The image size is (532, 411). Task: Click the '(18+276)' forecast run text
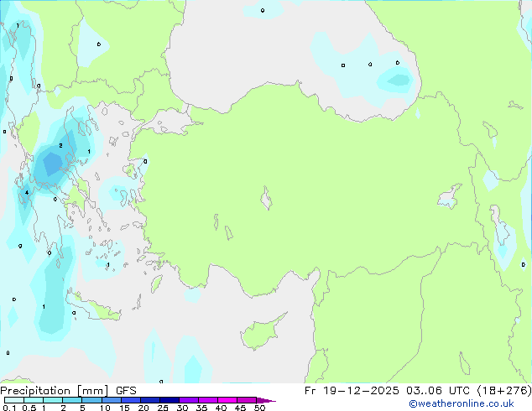tap(504, 391)
